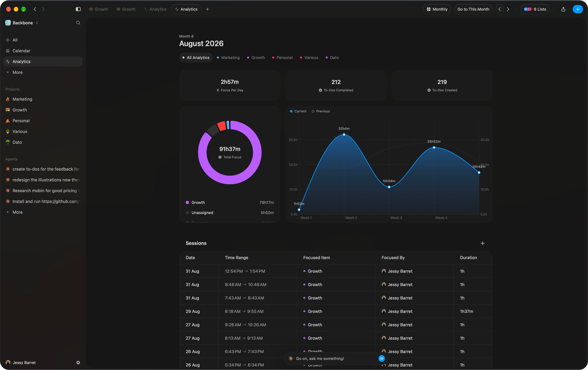Open agent 'Research mobin for good pricing'
Image resolution: width=588 pixels, height=370 pixels.
tap(43, 191)
